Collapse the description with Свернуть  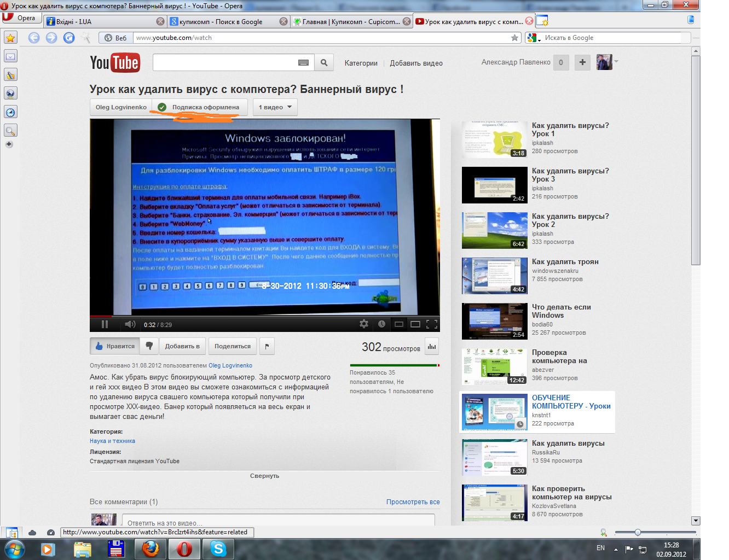pos(265,476)
